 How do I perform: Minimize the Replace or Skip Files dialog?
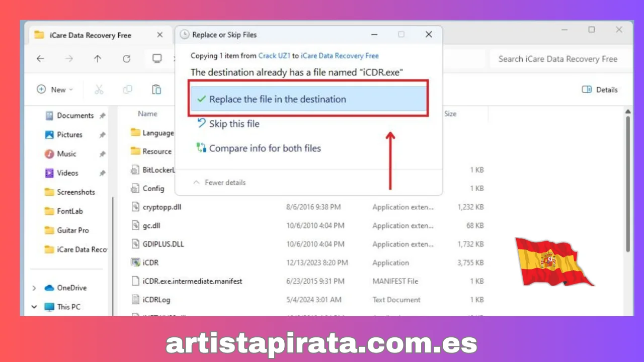pyautogui.click(x=374, y=35)
